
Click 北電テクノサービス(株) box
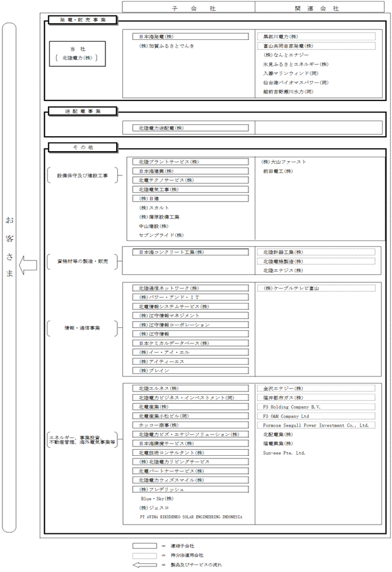point(190,180)
